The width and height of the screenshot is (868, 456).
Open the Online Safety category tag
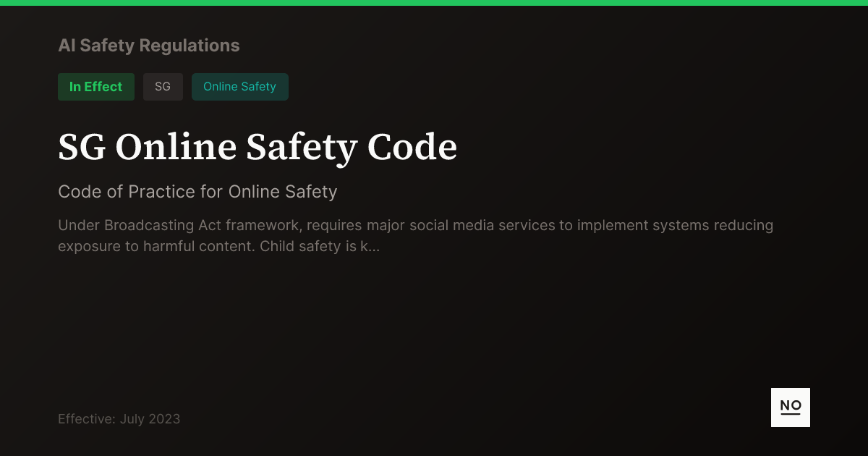click(240, 87)
